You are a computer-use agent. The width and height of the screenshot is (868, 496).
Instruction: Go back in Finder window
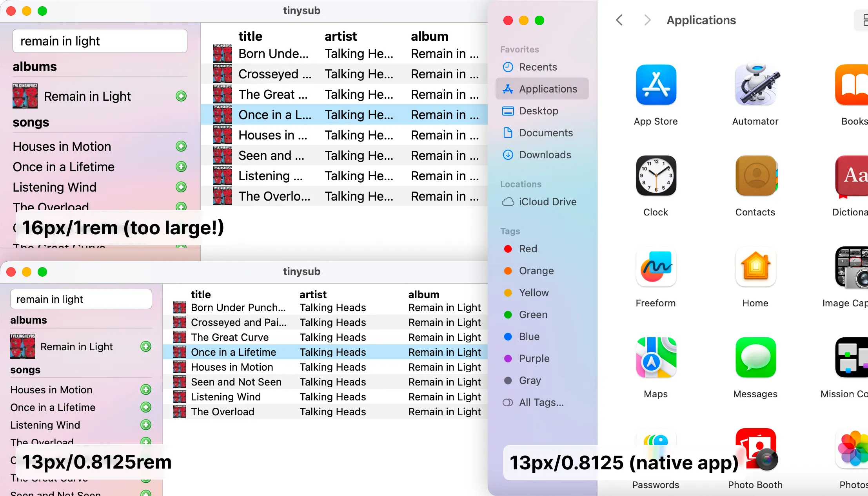pyautogui.click(x=619, y=20)
